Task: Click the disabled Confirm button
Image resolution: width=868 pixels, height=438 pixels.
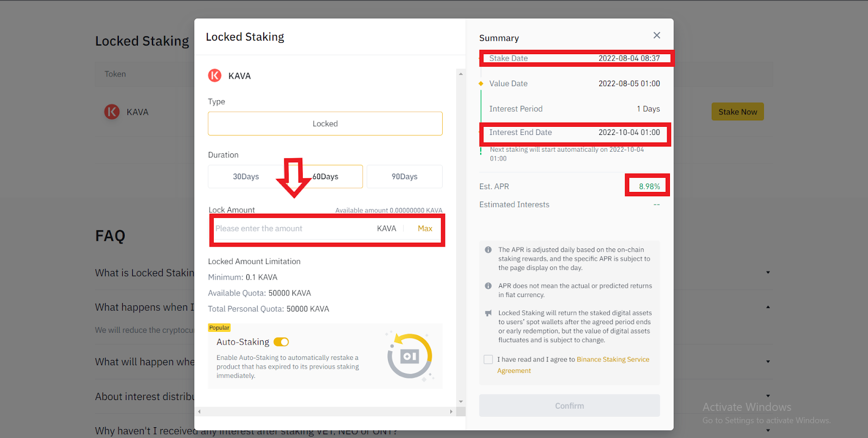Action: [570, 405]
